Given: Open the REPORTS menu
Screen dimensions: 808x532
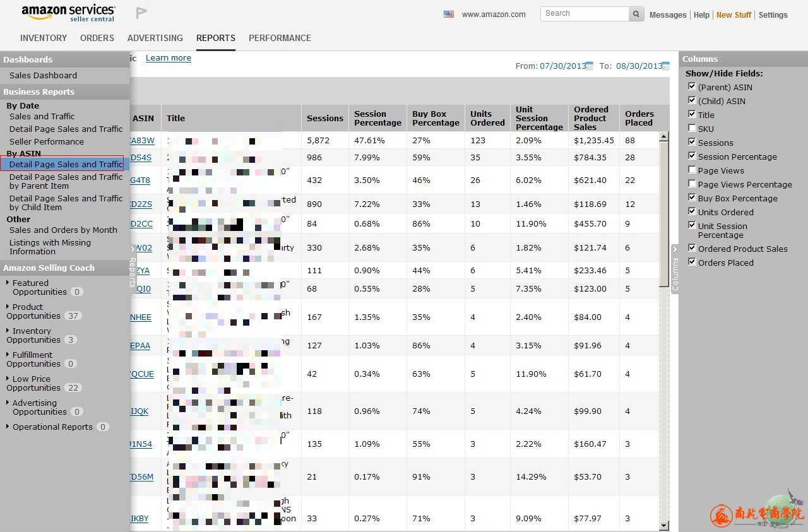Looking at the screenshot, I should [x=216, y=38].
